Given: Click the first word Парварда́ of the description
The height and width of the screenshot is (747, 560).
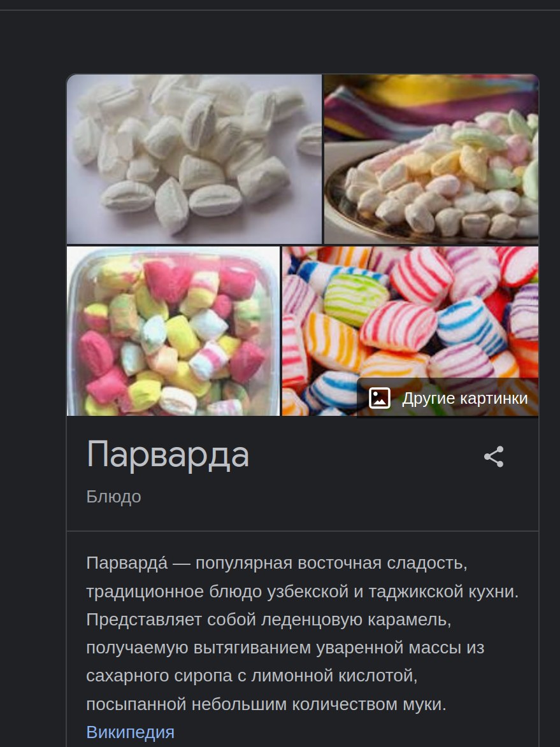Looking at the screenshot, I should pos(127,563).
